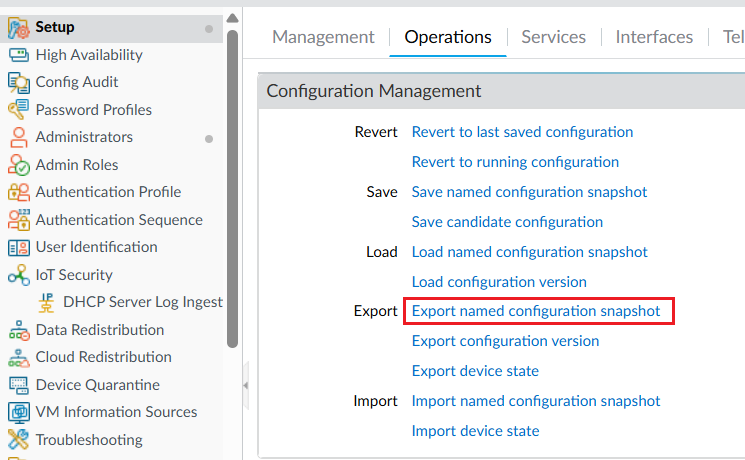Click the Troubleshooting tools icon

pyautogui.click(x=19, y=440)
